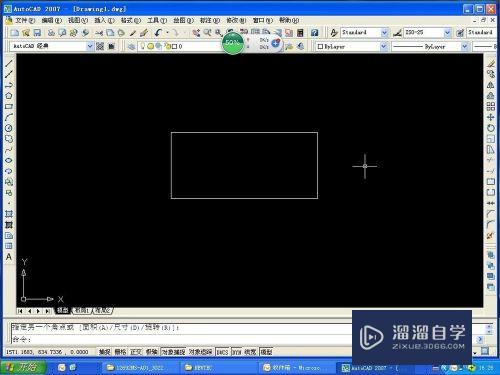Open the Standard text style dropdown
The image size is (500, 375).
384,33
